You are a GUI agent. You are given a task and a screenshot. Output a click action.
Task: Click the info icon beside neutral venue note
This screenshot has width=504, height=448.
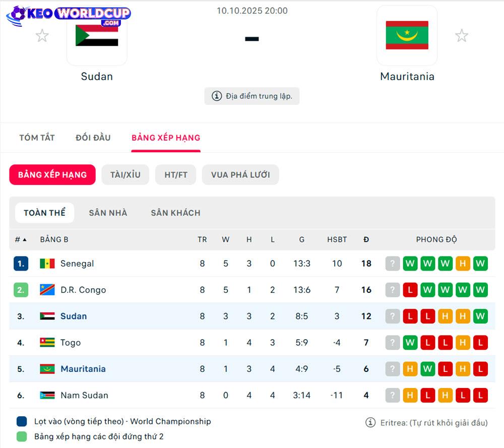click(x=217, y=96)
